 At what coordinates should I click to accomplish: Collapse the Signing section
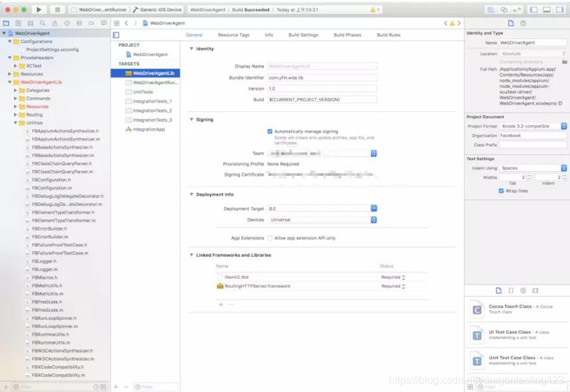tap(192, 120)
